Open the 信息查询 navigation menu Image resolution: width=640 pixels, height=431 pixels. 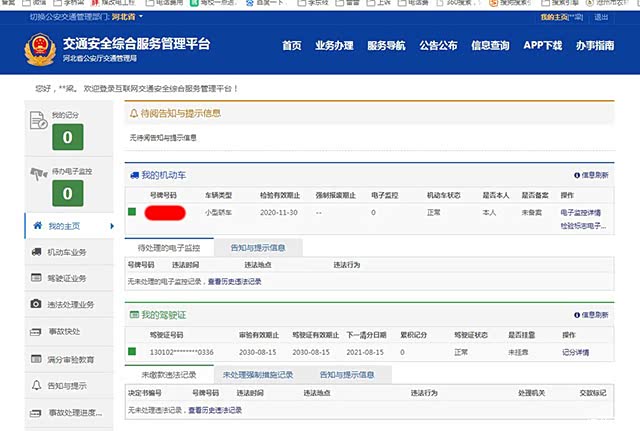tap(490, 46)
